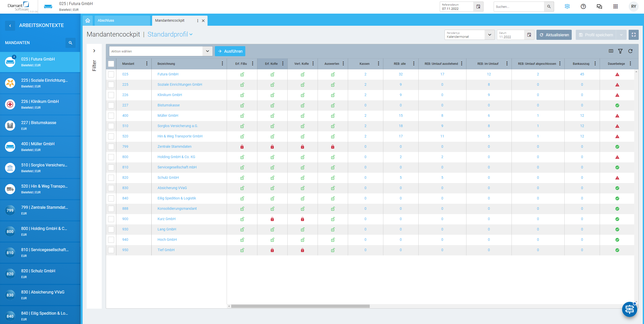Click the table filter funnel icon

pyautogui.click(x=620, y=51)
